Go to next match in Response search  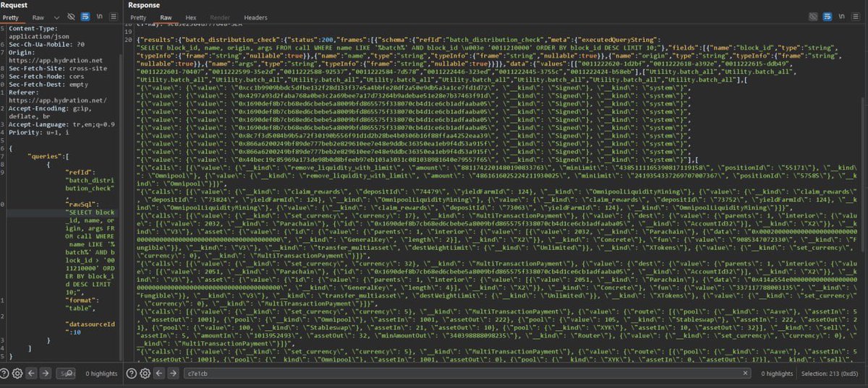[x=173, y=374]
